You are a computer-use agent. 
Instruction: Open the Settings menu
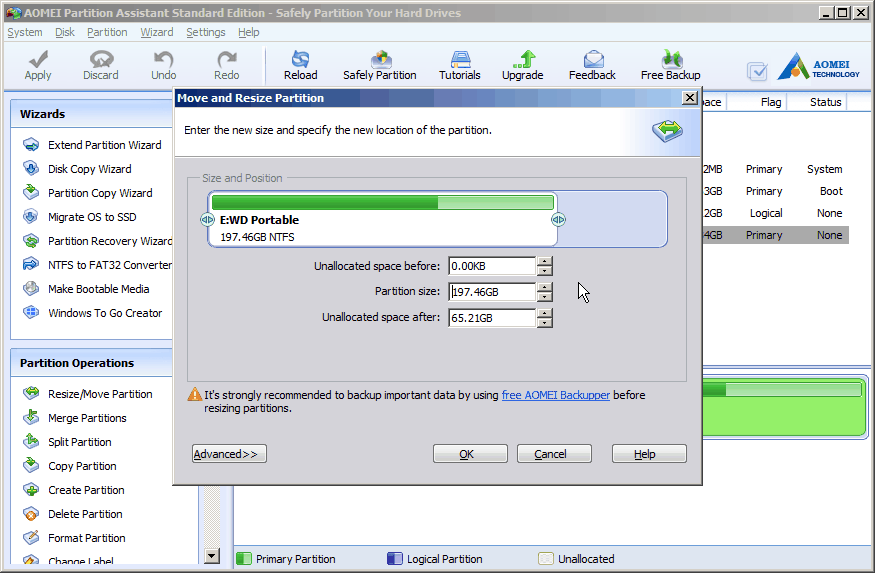[206, 32]
